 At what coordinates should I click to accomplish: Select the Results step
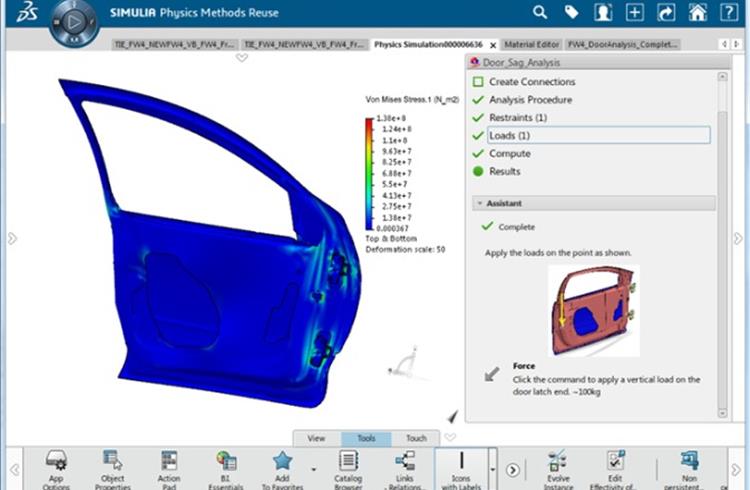[x=505, y=171]
